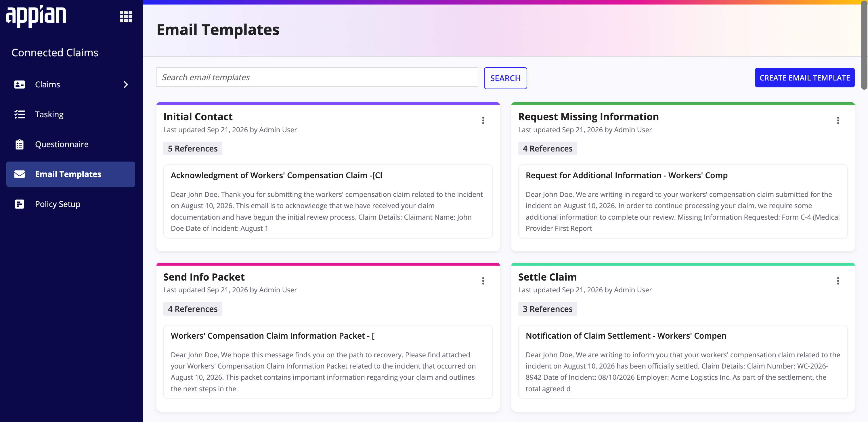Click Send Info Packet body preview

(324, 371)
